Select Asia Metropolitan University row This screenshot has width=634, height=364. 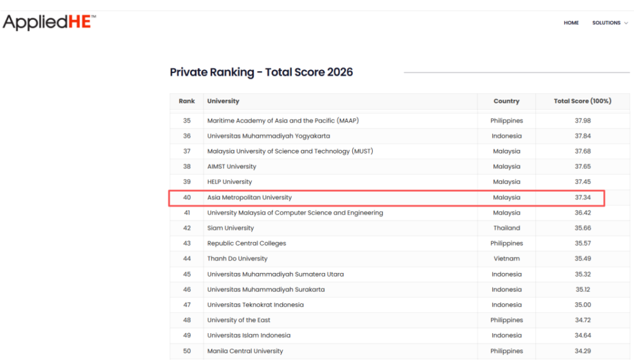click(249, 197)
